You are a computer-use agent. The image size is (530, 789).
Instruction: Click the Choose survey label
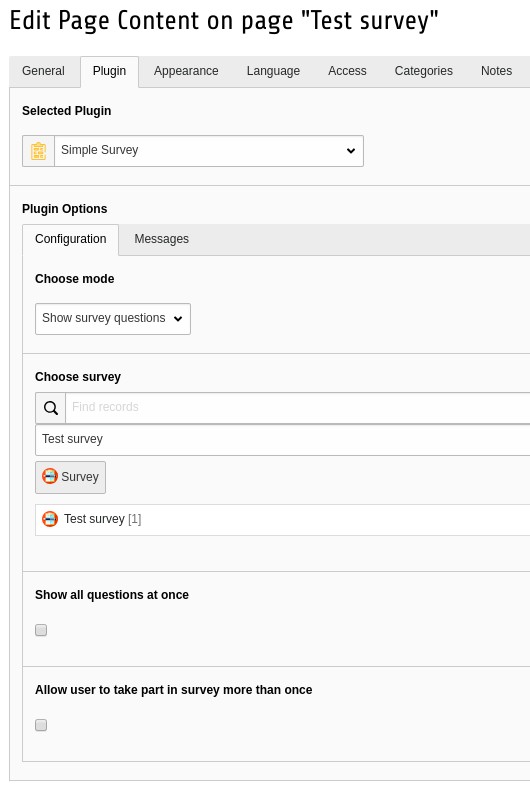pyautogui.click(x=78, y=377)
